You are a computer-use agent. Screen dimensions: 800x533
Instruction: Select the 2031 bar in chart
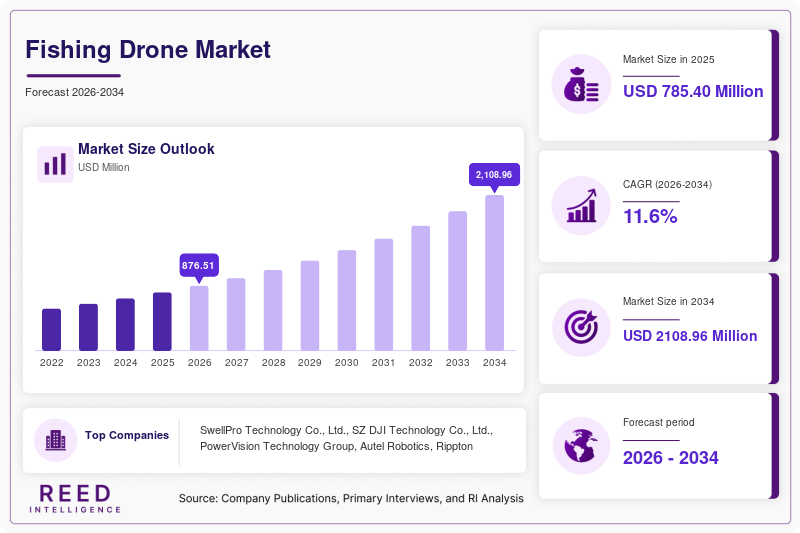384,295
